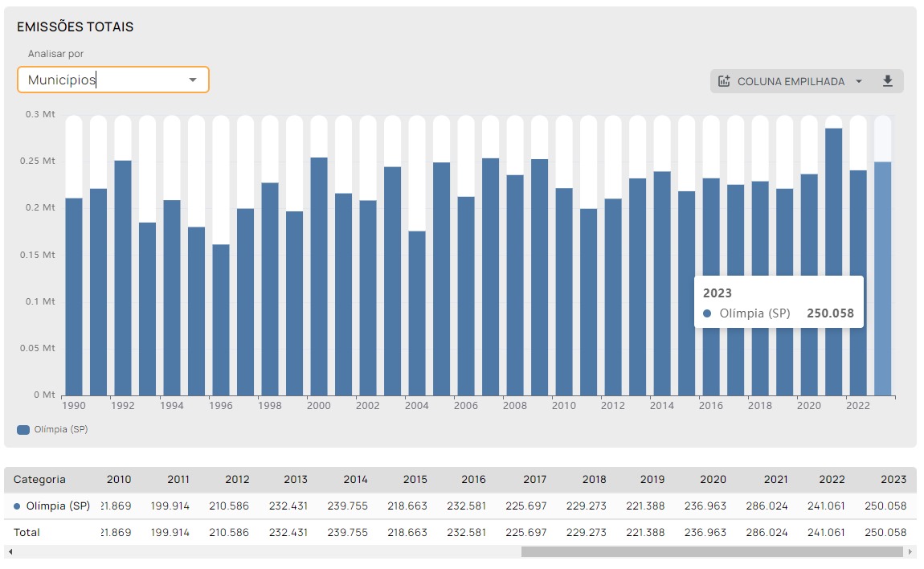
Task: Toggle Olímpia (SP) series in chart legend
Action: (x=61, y=430)
